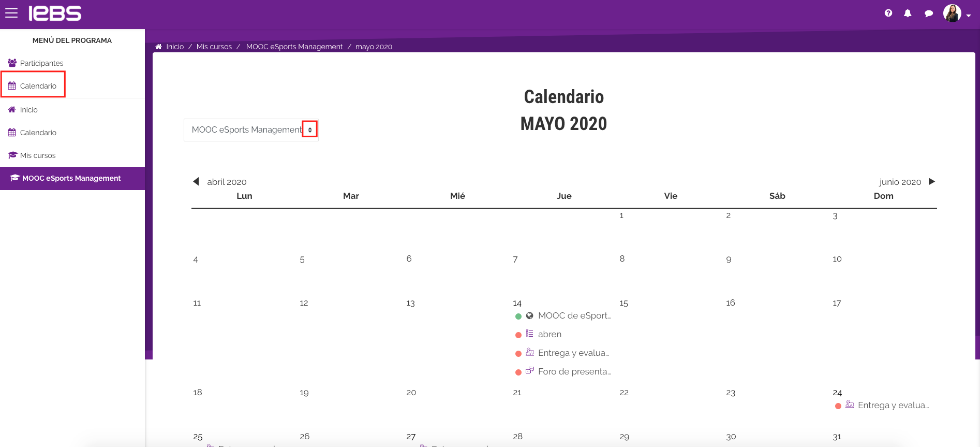The width and height of the screenshot is (980, 447).
Task: Click day 25 date number
Action: point(198,437)
